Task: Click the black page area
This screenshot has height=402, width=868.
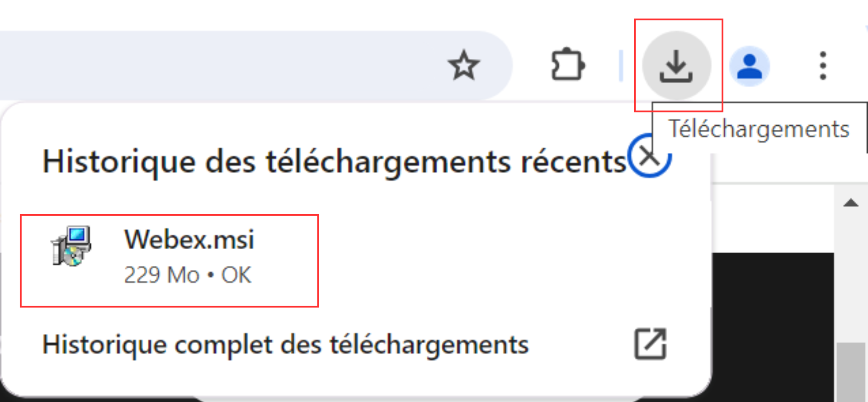Action: point(773,326)
